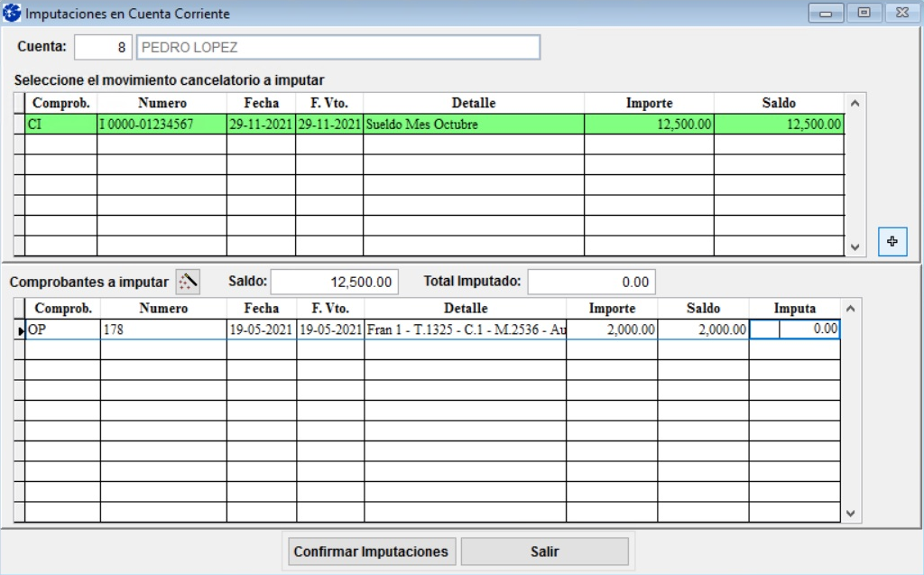Click lower grid Saldo cell 2,000.00
924x575 pixels.
tap(704, 329)
